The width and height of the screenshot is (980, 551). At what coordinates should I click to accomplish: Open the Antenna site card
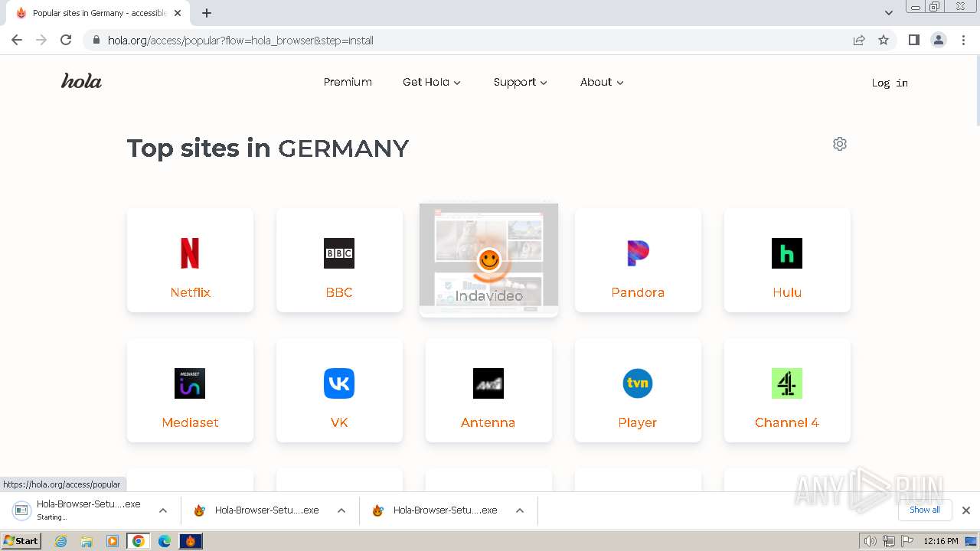coord(488,390)
